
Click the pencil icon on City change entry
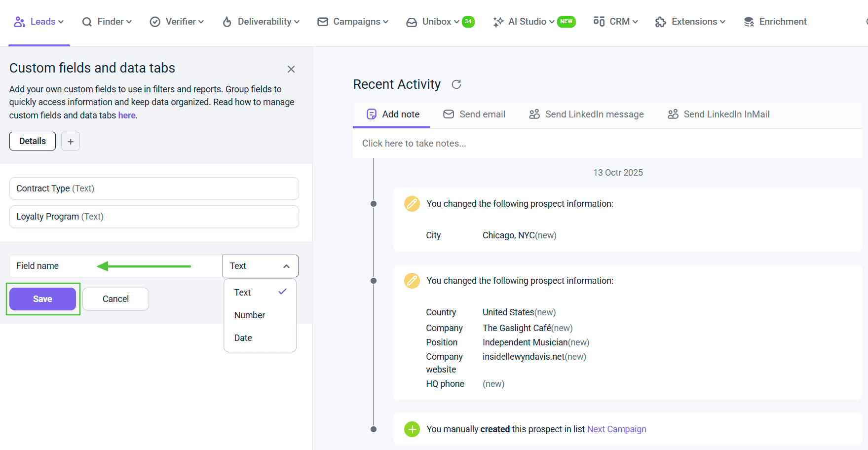pos(412,204)
